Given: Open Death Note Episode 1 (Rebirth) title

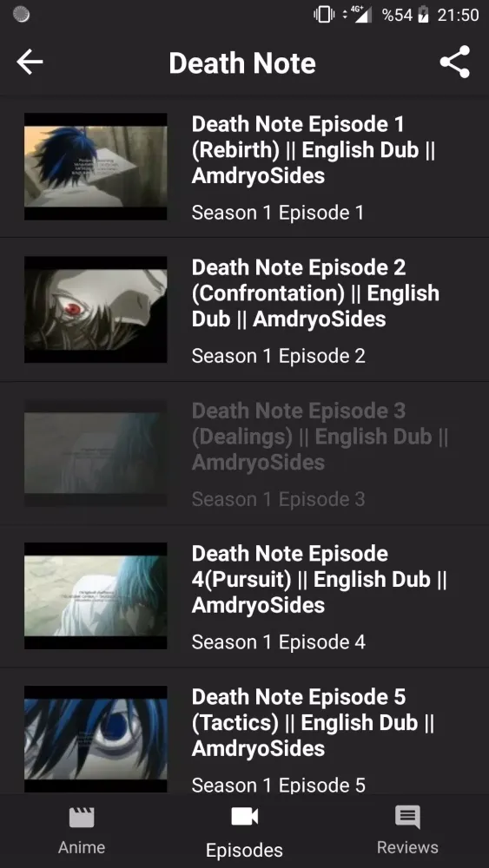Looking at the screenshot, I should point(314,150).
